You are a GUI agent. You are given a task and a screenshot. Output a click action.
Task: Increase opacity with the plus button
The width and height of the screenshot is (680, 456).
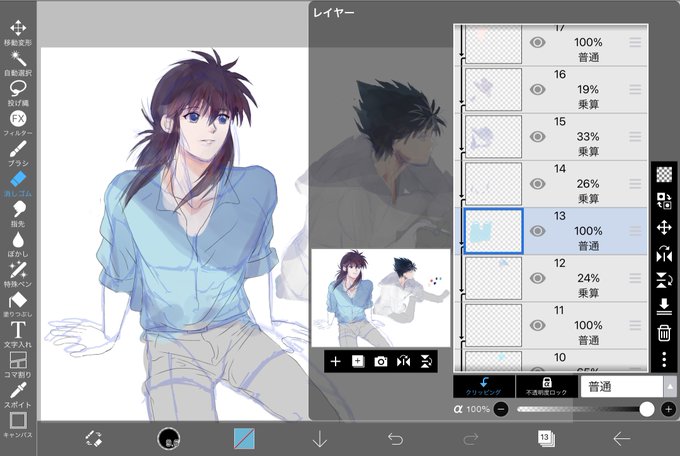[x=668, y=409]
